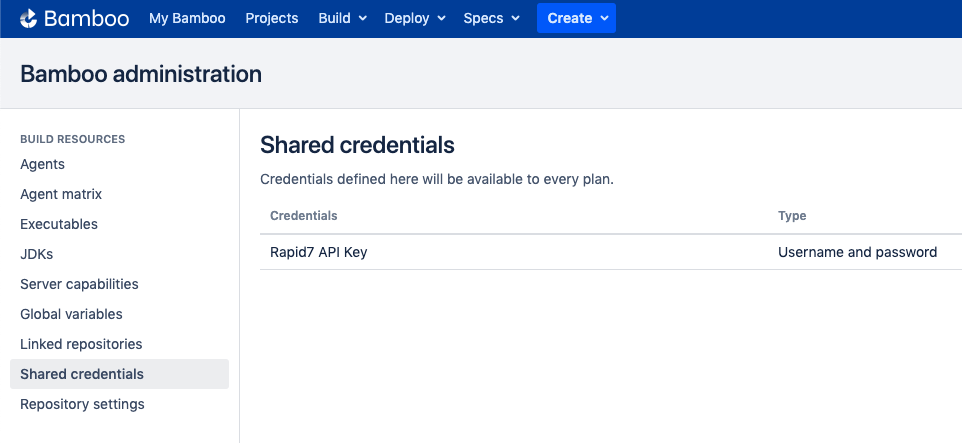Open Server capabilities page
Screen dimensions: 962x443
point(79,284)
